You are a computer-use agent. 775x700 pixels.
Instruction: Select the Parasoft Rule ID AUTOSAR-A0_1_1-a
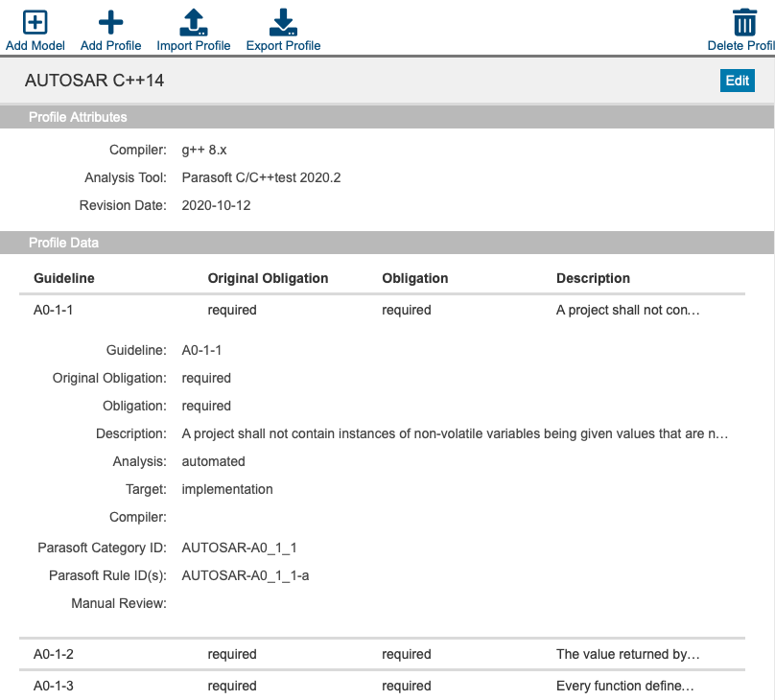pyautogui.click(x=246, y=575)
